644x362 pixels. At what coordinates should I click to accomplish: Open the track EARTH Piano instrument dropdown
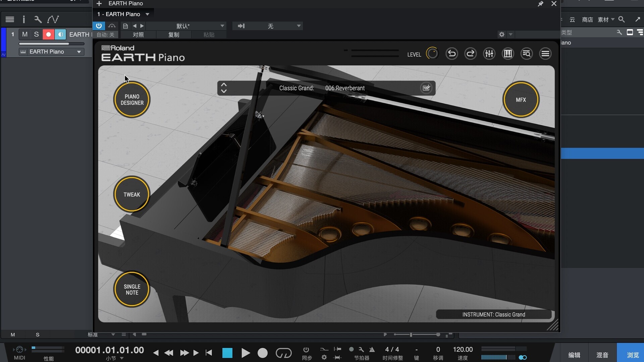(51, 52)
